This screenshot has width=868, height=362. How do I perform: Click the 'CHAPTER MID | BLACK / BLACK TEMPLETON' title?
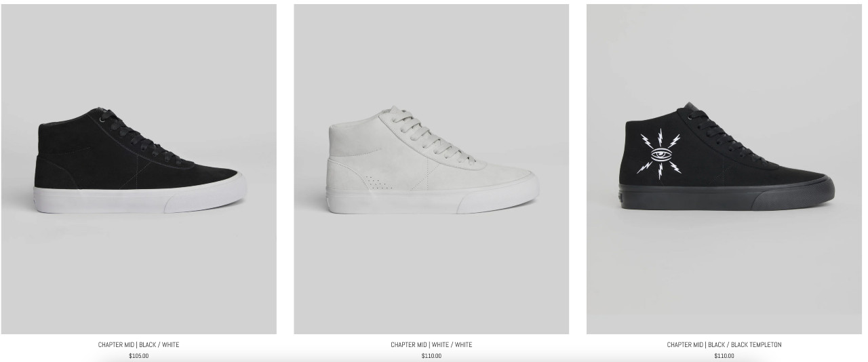point(724,345)
